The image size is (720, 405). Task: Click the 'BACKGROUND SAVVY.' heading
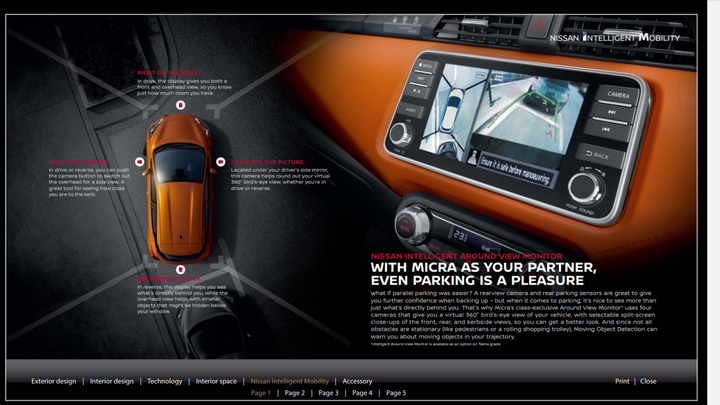[169, 279]
